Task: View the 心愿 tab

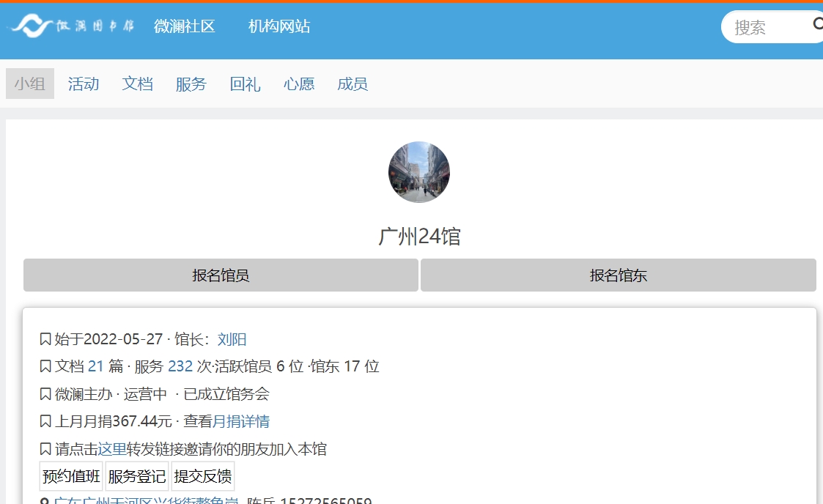Action: [299, 84]
